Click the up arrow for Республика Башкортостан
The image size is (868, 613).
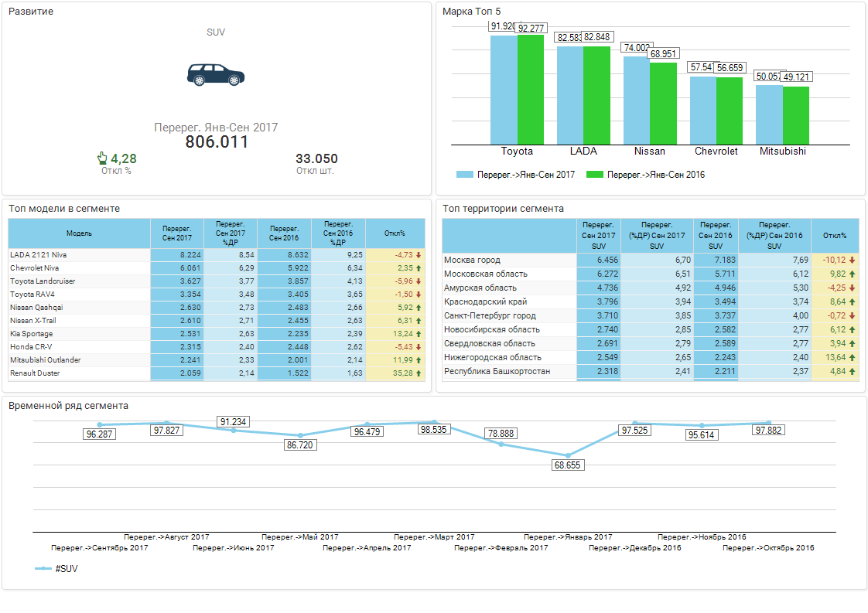(x=852, y=371)
